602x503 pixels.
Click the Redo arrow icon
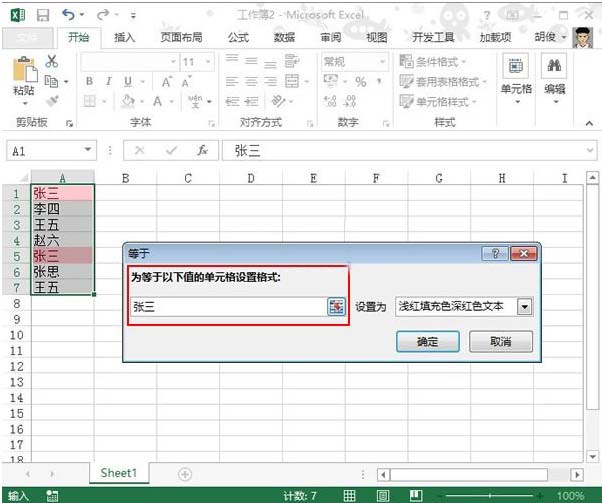[103, 15]
